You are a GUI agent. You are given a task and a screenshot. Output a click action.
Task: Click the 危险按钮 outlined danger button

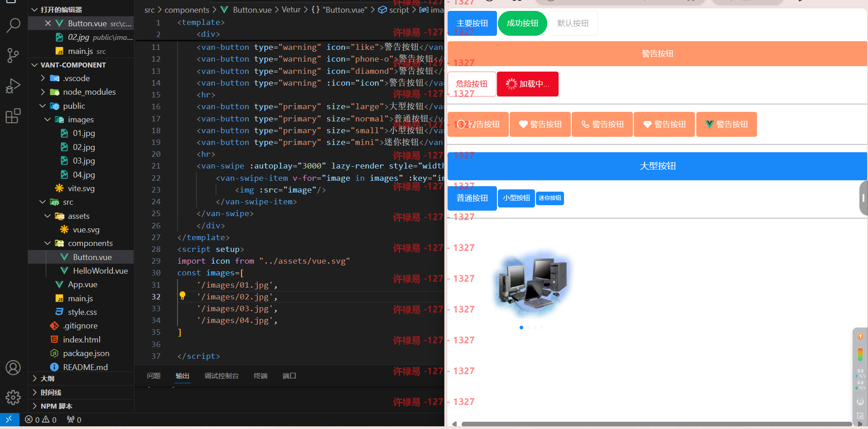point(472,84)
